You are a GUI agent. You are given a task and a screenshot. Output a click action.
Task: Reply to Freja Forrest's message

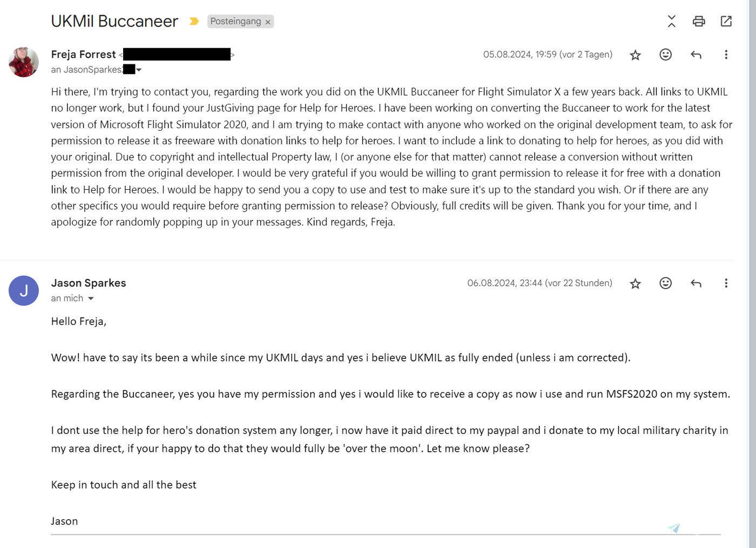(696, 55)
